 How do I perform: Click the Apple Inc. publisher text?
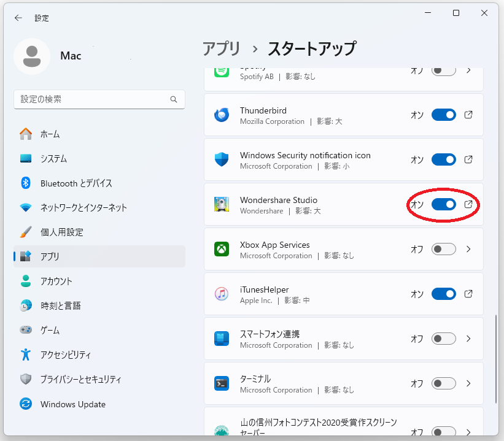pos(256,301)
